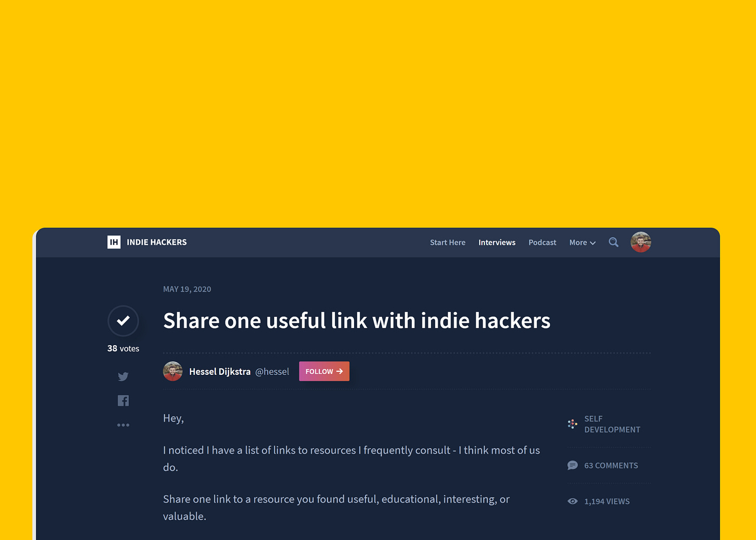
Task: Share the post on Twitter
Action: pyautogui.click(x=123, y=376)
